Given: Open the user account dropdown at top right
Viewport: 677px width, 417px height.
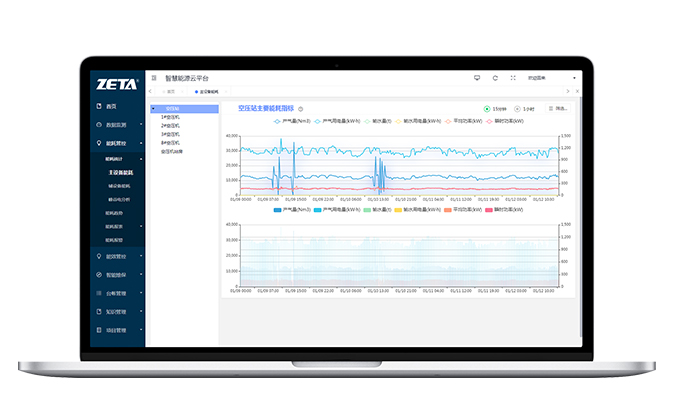Looking at the screenshot, I should pos(551,78).
